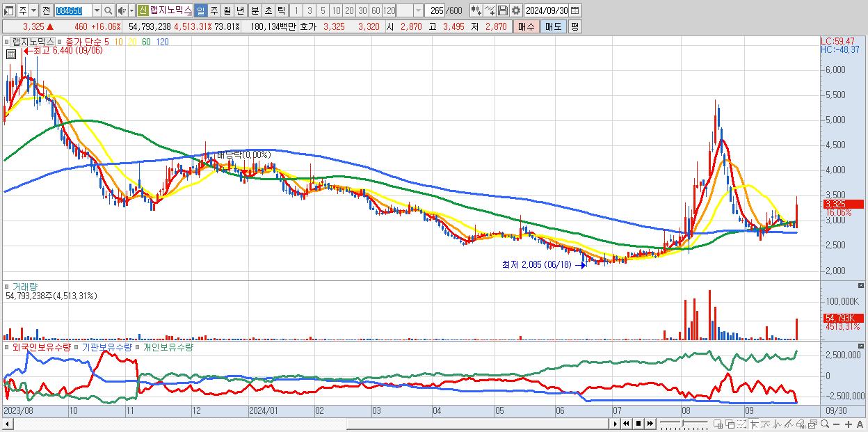Open the stock code history dropdown

(97, 10)
